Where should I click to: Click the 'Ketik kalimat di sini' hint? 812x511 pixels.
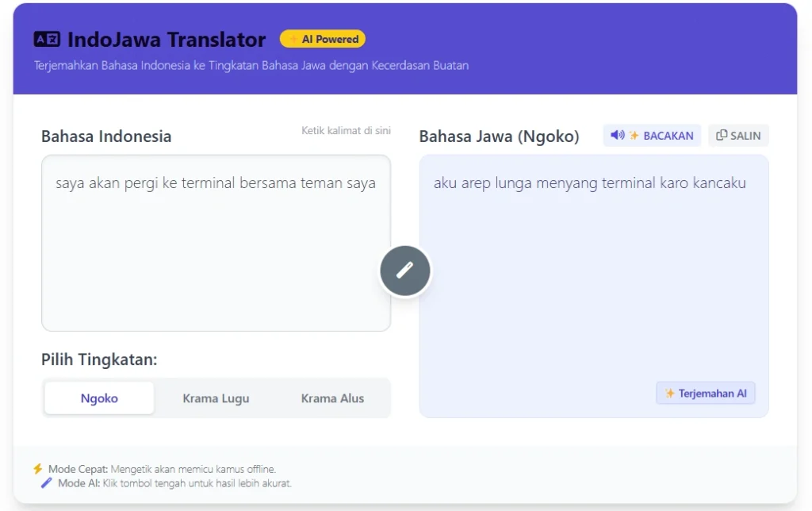click(x=347, y=130)
